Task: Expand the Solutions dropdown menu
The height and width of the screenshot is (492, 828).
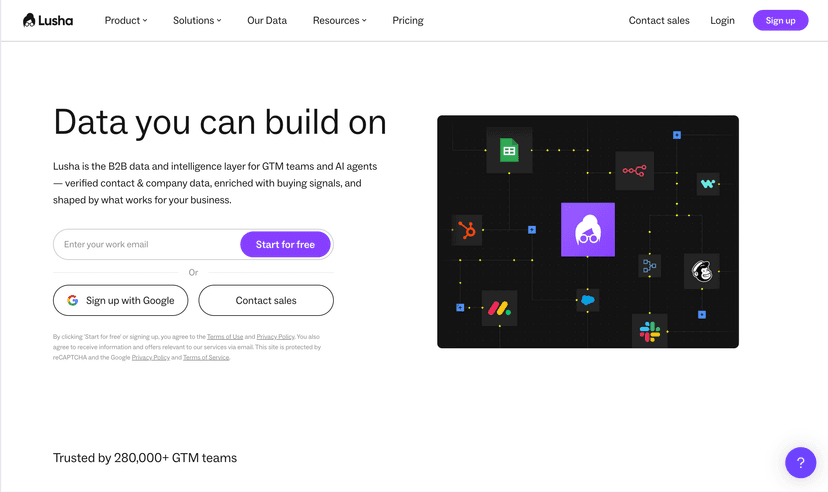Action: click(197, 21)
